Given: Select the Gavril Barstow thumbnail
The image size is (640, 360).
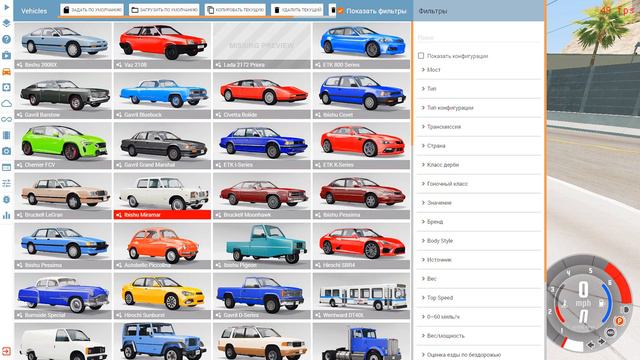Looking at the screenshot, I should (63, 96).
